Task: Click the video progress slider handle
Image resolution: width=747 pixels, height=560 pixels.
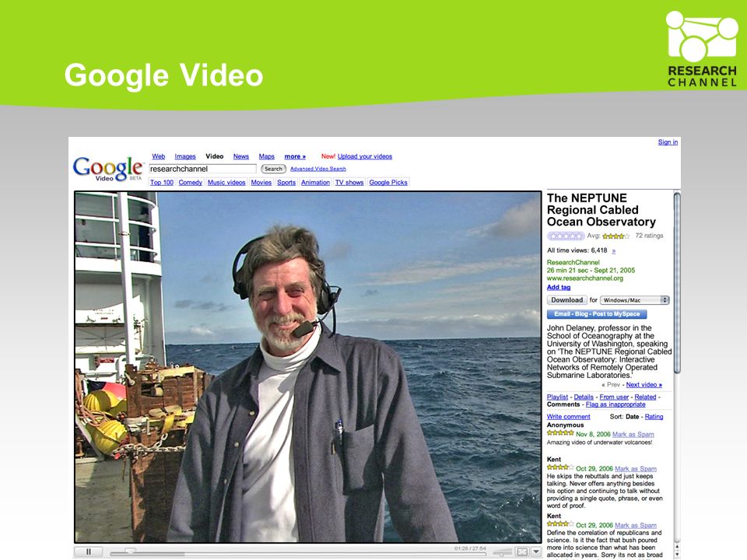Action: tap(130, 551)
